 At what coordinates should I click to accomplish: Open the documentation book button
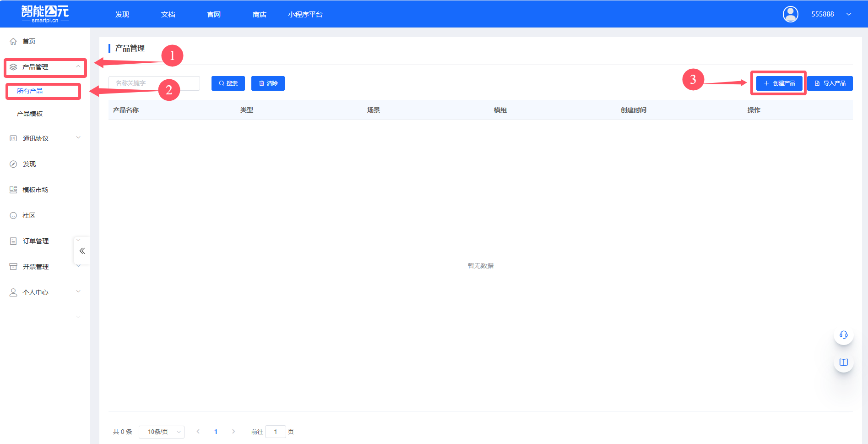[x=843, y=362]
